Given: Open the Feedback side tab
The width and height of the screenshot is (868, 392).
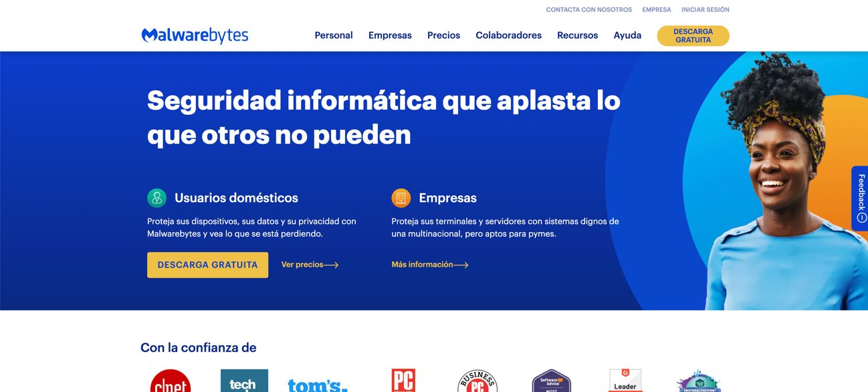Looking at the screenshot, I should (860, 199).
